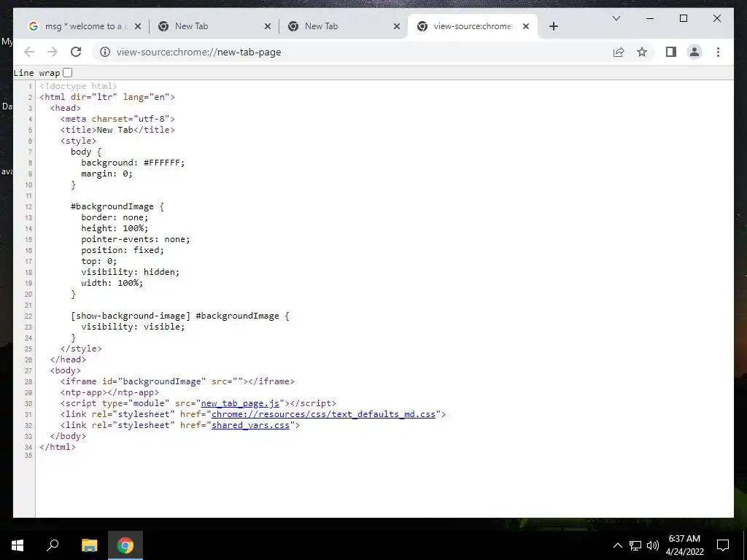The height and width of the screenshot is (560, 747).
Task: Click the 'border: none;' source line
Action: [x=115, y=217]
